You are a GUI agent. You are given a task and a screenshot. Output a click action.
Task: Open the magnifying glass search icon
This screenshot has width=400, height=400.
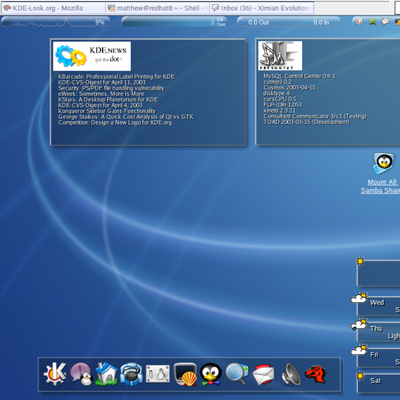(237, 374)
